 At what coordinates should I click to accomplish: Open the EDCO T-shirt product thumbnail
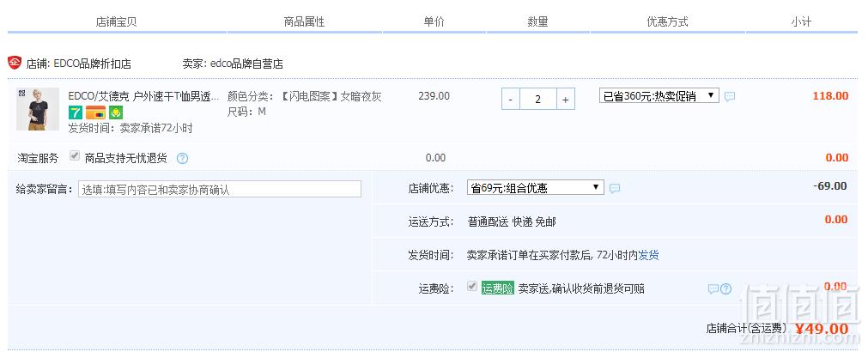coord(38,109)
